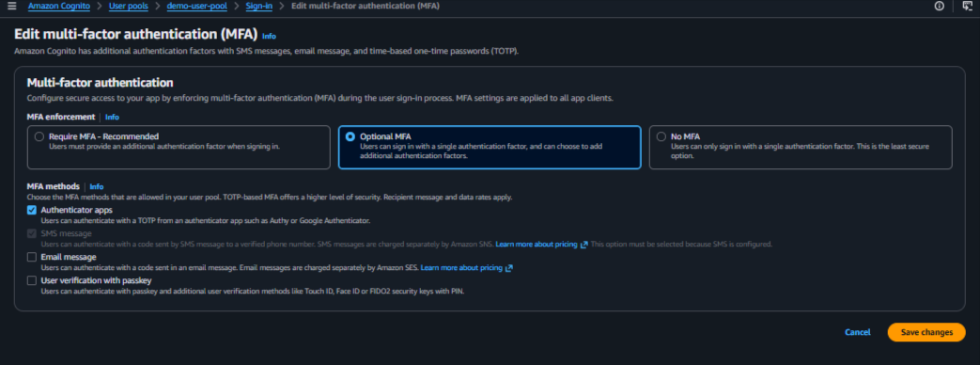Open external link icon after SMS pricing
Screen dimensions: 980x365
583,245
